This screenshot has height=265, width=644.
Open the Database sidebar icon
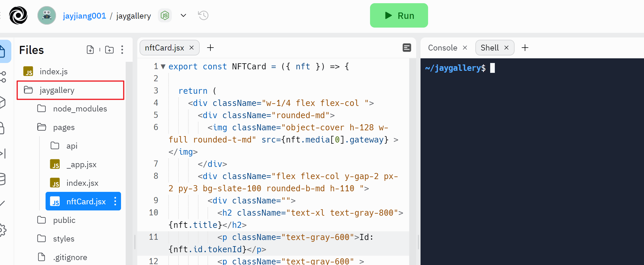(3, 179)
